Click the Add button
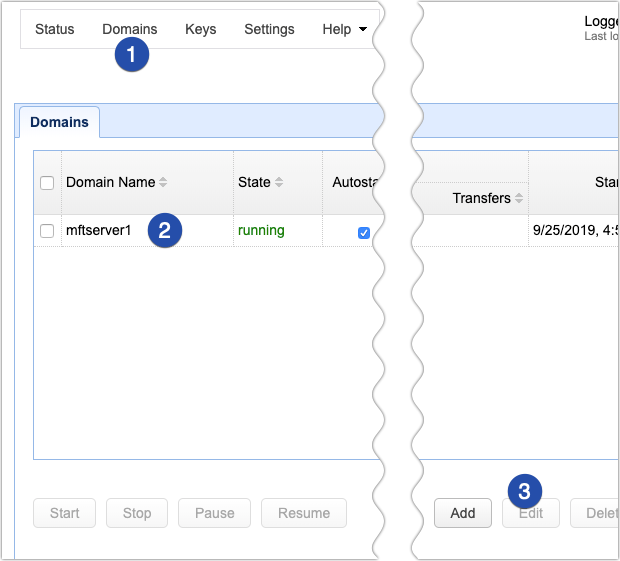Viewport: 620px width, 561px height. (462, 513)
